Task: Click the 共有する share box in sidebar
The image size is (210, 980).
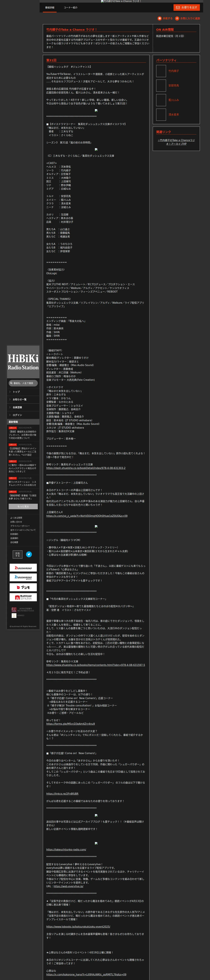Action: (17, 554)
